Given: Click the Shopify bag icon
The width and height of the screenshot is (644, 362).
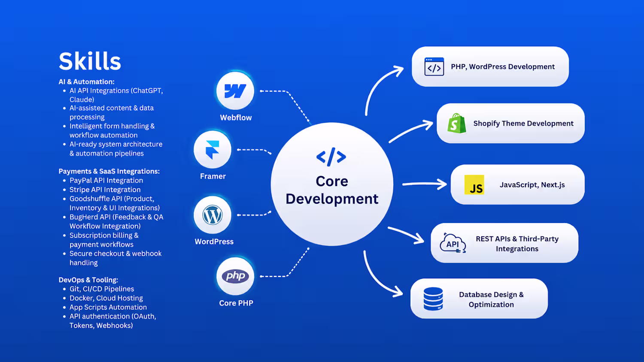Looking at the screenshot, I should [456, 123].
